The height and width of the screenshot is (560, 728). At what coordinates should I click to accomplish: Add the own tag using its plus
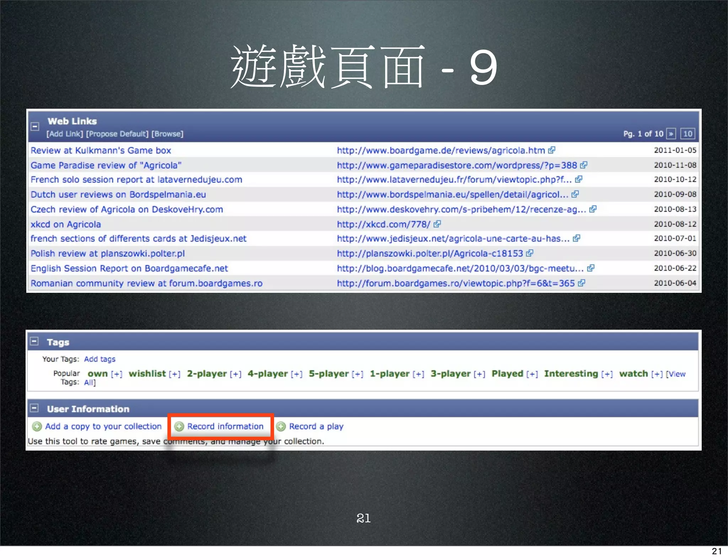pos(117,374)
